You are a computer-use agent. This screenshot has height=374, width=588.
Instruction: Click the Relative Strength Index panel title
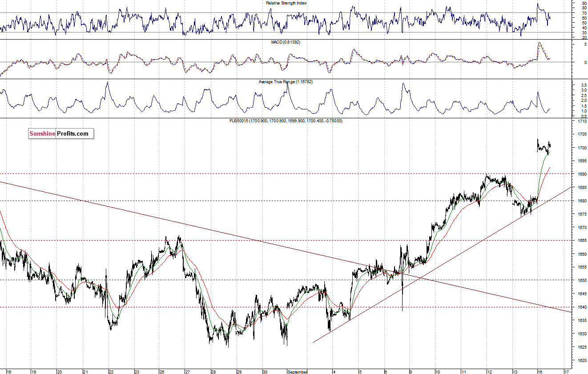point(286,3)
